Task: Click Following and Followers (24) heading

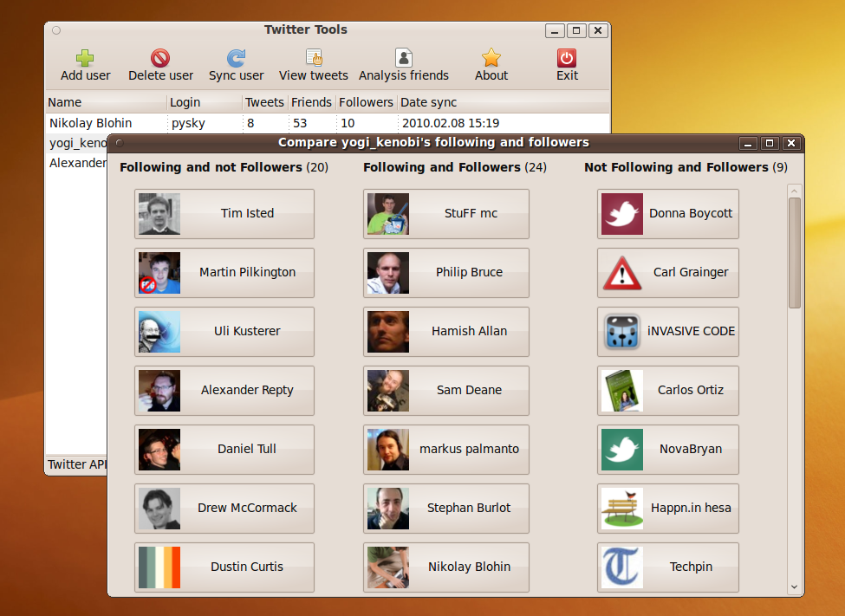Action: point(455,167)
